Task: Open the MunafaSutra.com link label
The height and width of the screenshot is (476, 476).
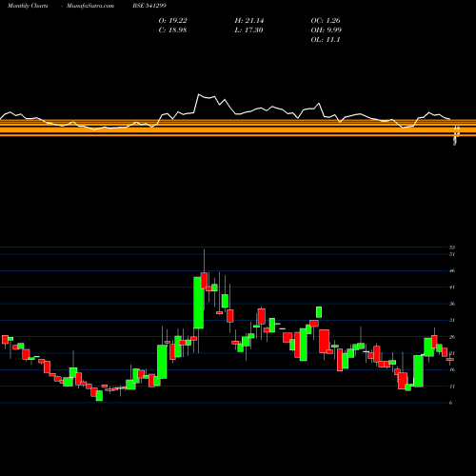Action: pos(90,6)
